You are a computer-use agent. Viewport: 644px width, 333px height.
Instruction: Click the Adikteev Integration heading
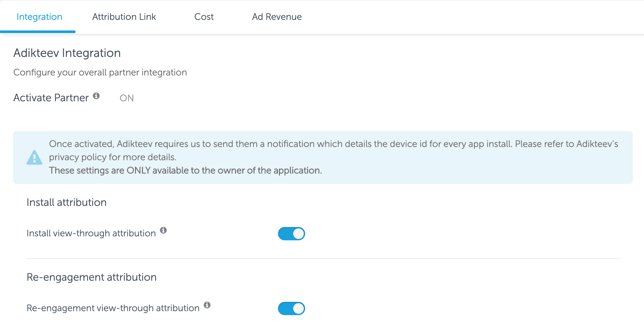tap(67, 53)
